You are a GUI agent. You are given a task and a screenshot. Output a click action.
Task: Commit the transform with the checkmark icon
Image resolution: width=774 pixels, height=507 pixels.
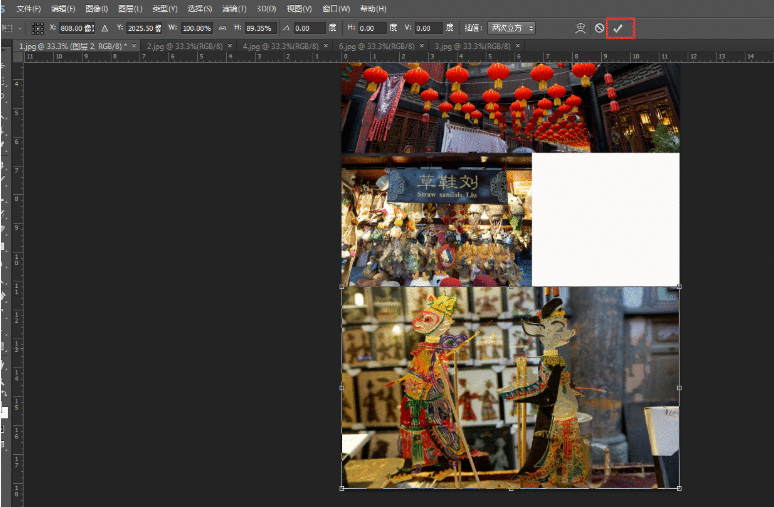coord(618,28)
